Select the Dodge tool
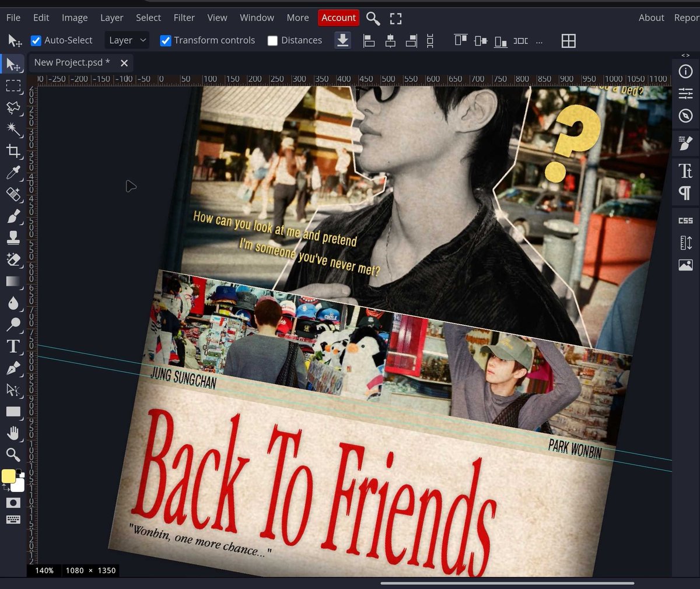Image resolution: width=700 pixels, height=589 pixels. click(x=13, y=324)
